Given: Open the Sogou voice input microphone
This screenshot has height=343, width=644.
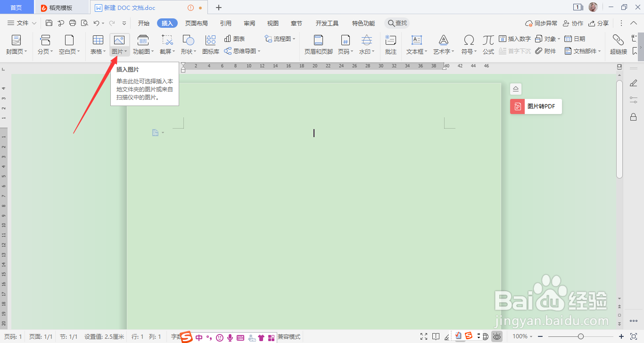Looking at the screenshot, I should (230, 337).
